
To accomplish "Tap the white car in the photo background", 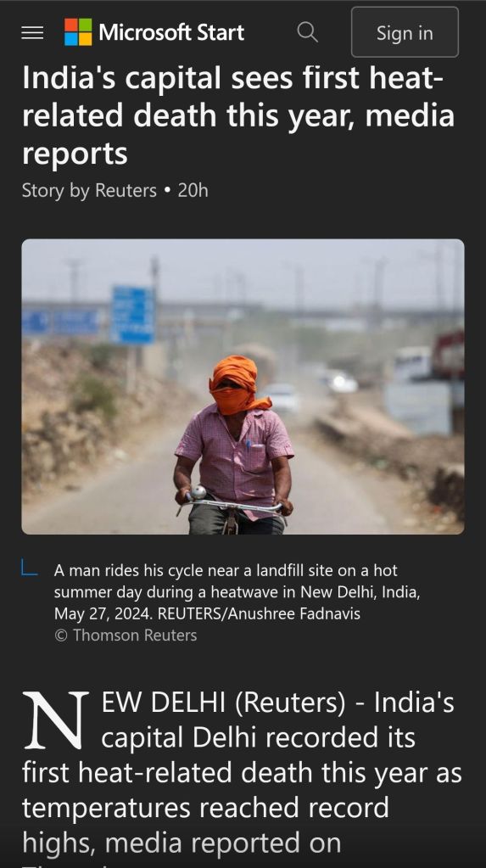I will (x=282, y=397).
